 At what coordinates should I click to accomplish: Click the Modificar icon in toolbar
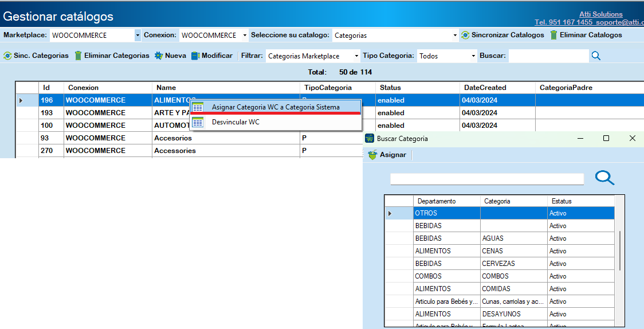tap(195, 56)
